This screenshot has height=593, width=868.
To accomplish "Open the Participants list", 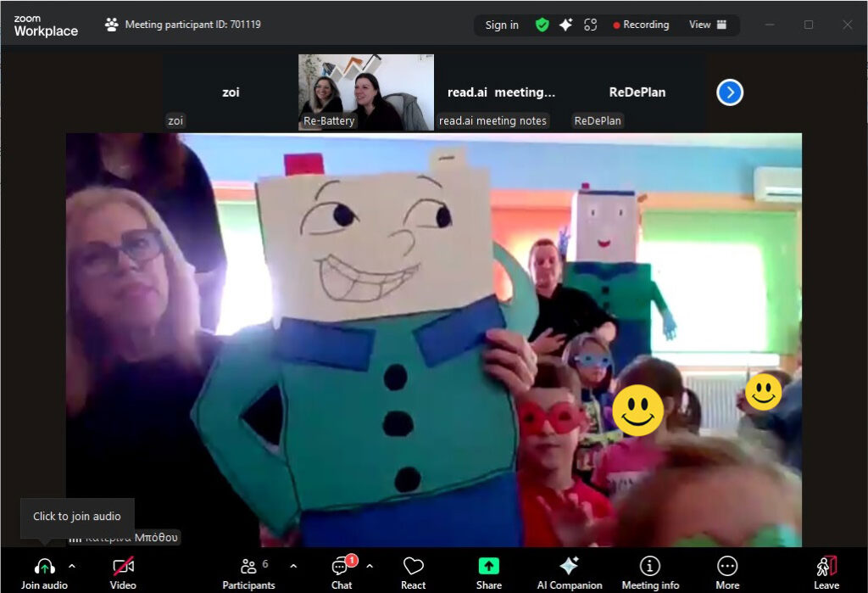I will click(248, 572).
